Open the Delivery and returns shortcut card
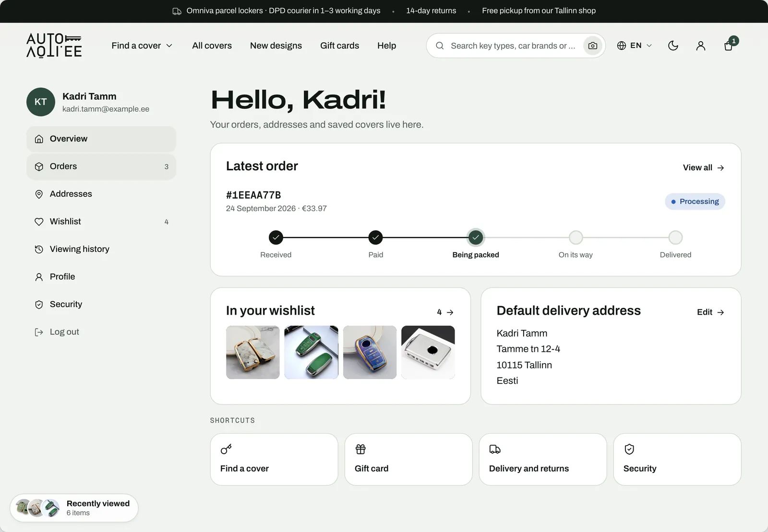Viewport: 768px width, 532px height. (543, 460)
